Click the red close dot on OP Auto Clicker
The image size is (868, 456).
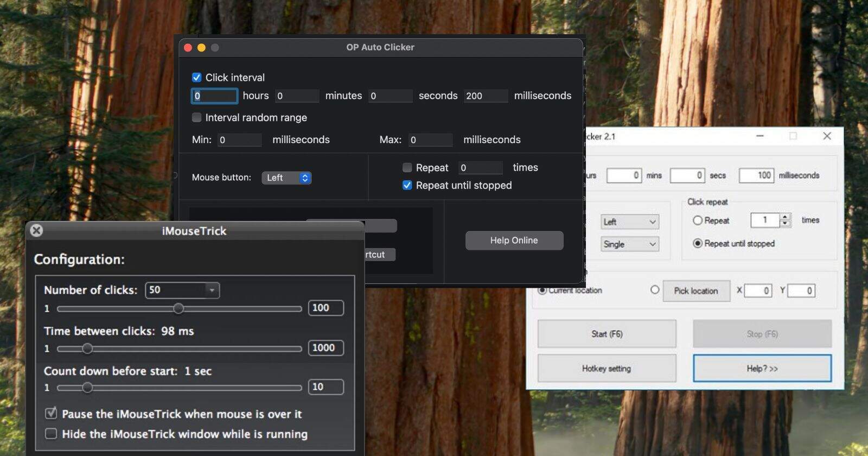(x=188, y=48)
